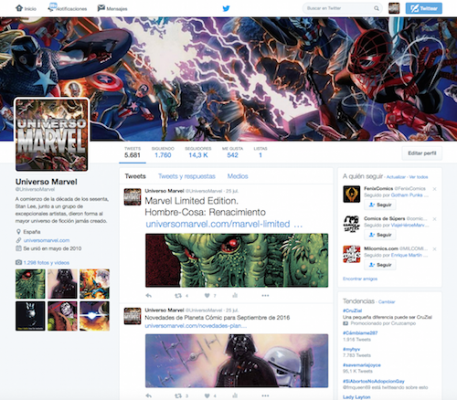The image size is (457, 400).
Task: Open the #savemariajoyce trend
Action: click(x=362, y=365)
